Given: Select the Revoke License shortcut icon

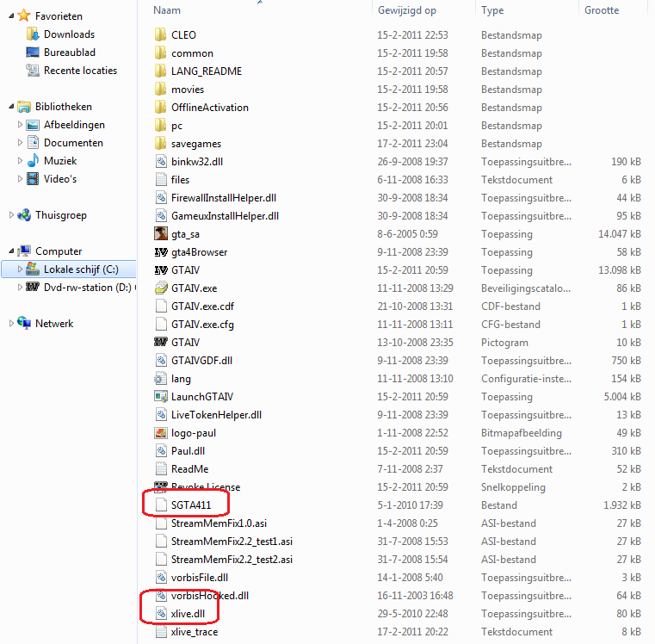Looking at the screenshot, I should [161, 486].
